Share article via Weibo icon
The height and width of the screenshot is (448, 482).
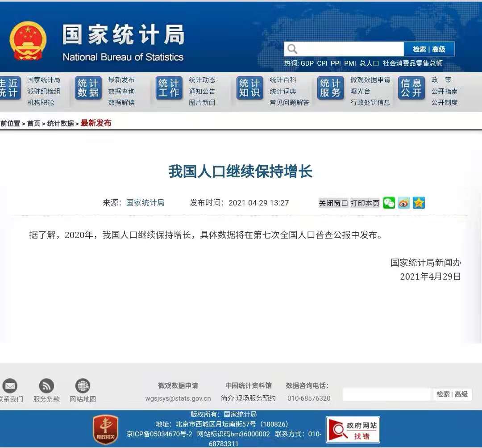(404, 203)
